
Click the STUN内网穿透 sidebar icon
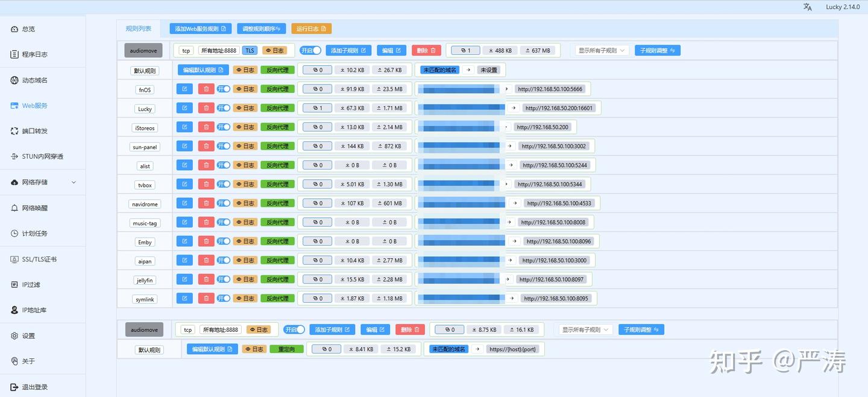(13, 156)
